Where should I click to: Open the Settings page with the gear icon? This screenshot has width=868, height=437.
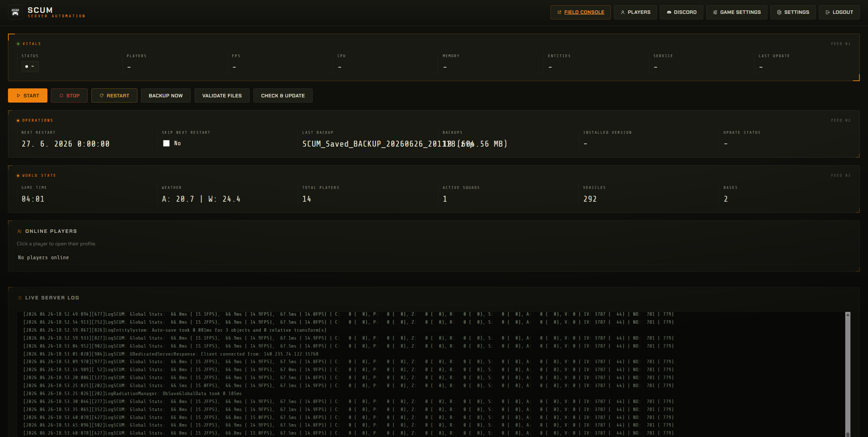point(793,12)
